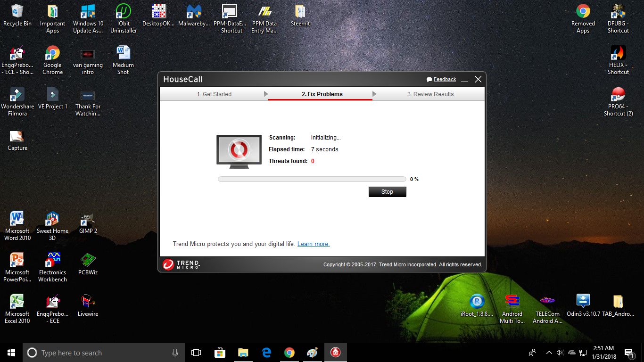
Task: Open Microsoft Store from the taskbar
Action: click(220, 353)
